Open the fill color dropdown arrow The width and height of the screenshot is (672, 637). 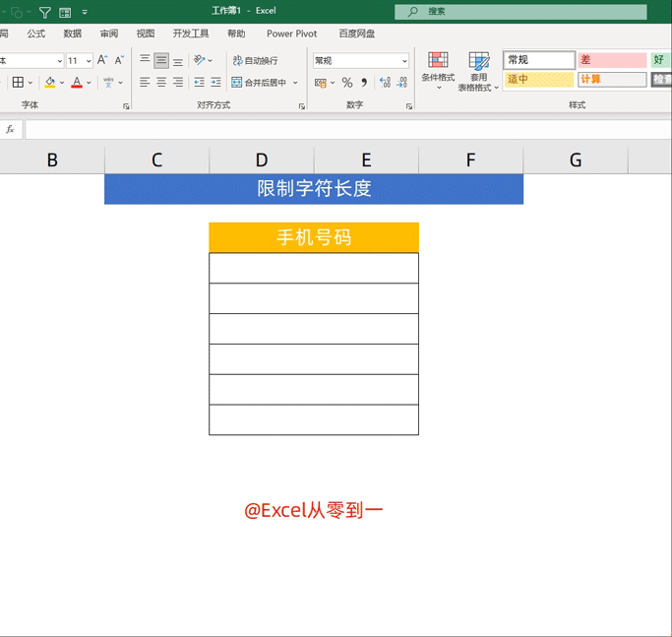click(x=62, y=83)
